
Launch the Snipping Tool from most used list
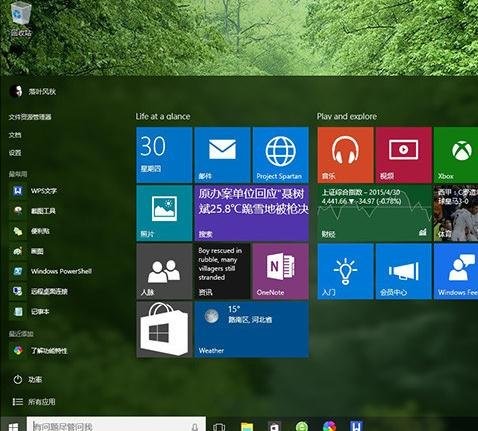click(x=33, y=211)
